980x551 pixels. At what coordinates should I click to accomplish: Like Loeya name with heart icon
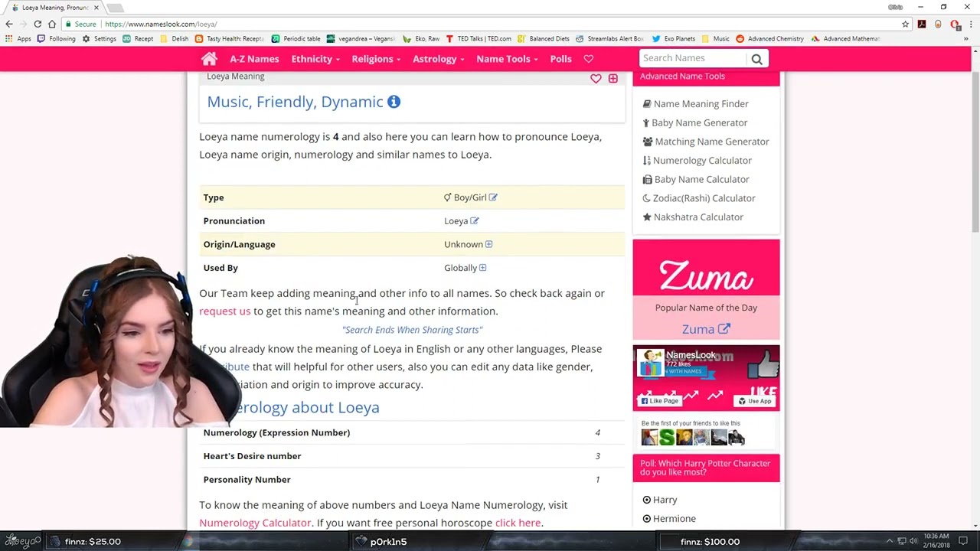point(596,79)
